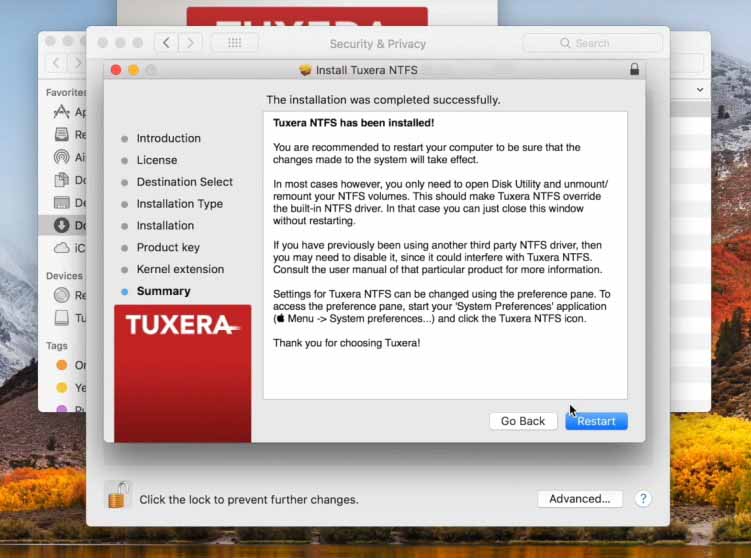The width and height of the screenshot is (751, 558).
Task: Click the Install Tuxera NTFS title text
Action: [366, 70]
